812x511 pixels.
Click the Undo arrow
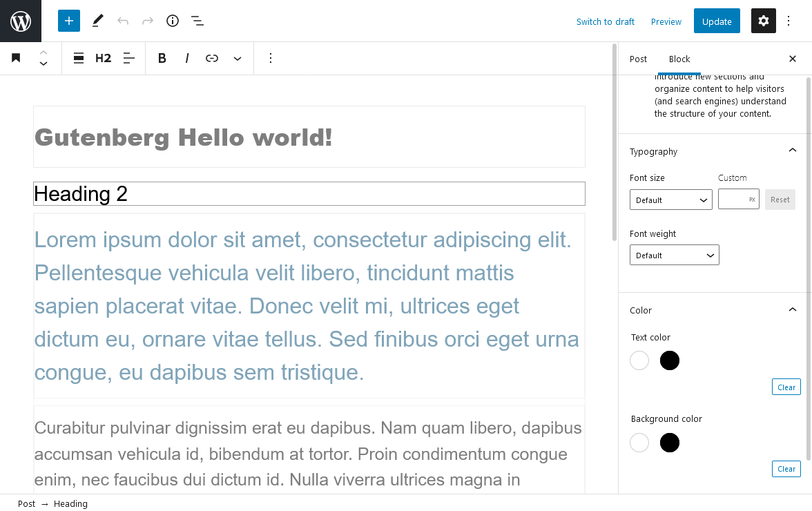(123, 21)
